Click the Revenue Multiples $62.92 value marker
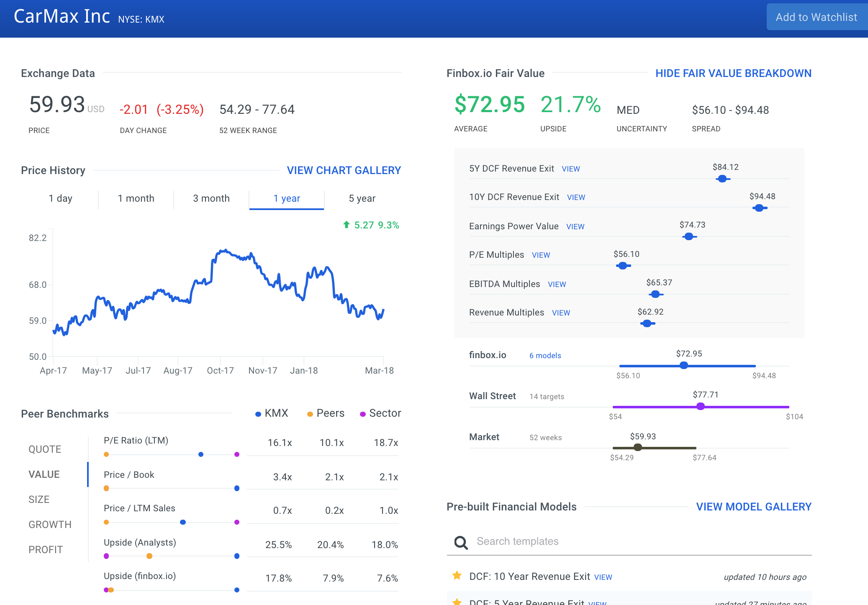The image size is (868, 605). (647, 323)
